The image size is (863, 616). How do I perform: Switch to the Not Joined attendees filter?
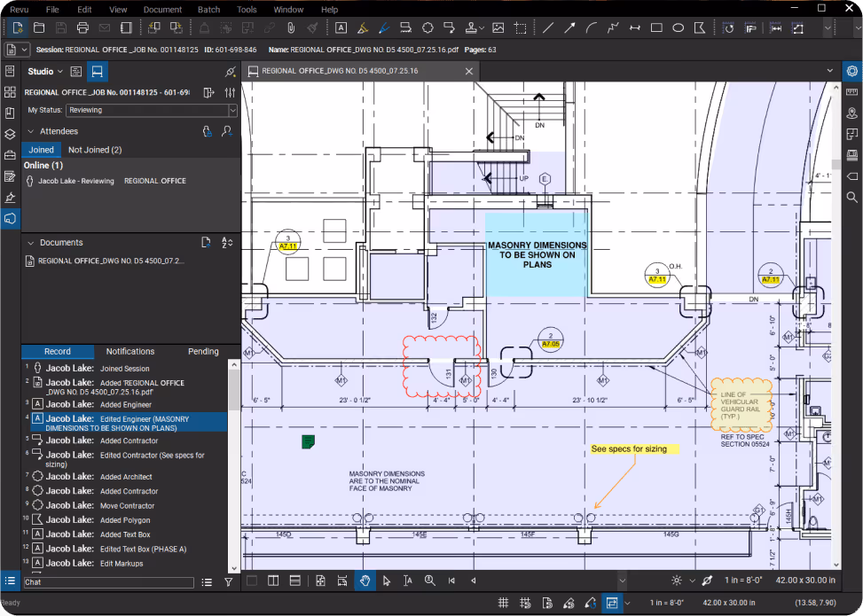[x=97, y=149]
